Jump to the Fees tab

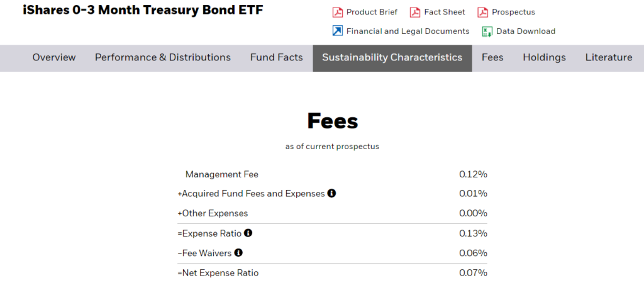[492, 58]
